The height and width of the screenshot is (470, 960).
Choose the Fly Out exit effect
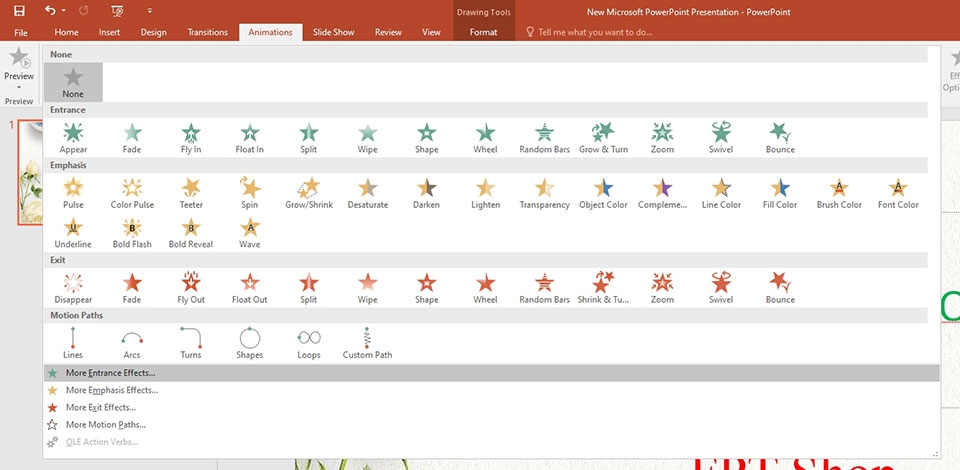pos(191,286)
